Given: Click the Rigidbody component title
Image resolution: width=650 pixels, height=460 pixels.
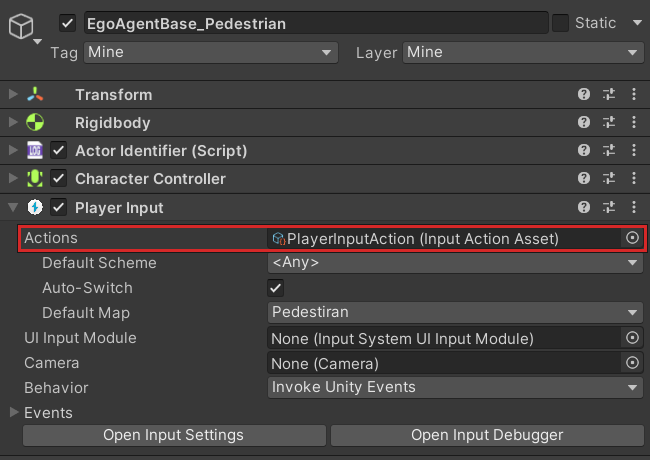Looking at the screenshot, I should point(112,123).
